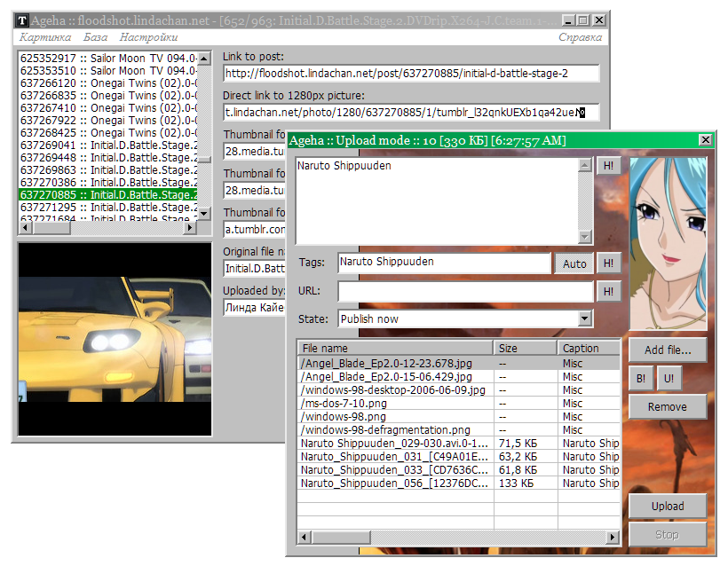
Task: Select post 637269041 :: Initial.D.Battle.Stage
Action: pos(108,145)
